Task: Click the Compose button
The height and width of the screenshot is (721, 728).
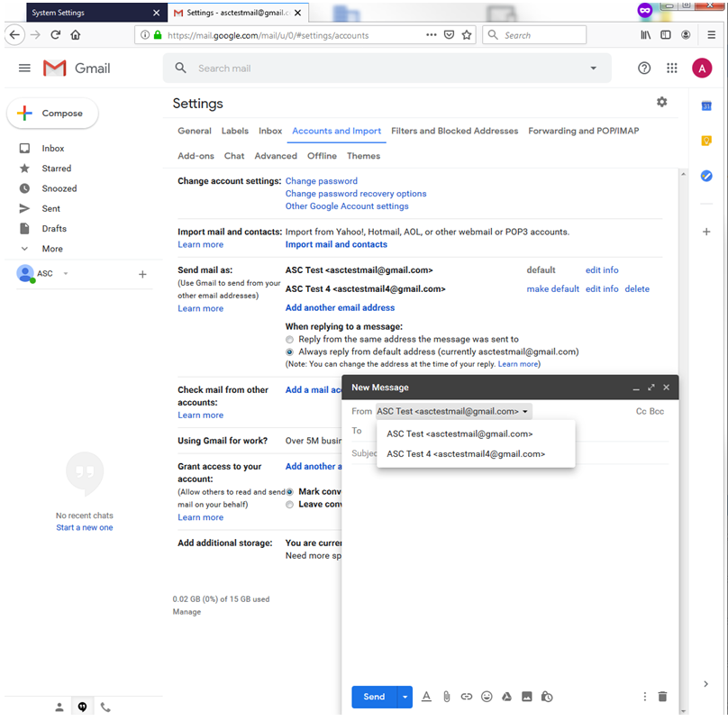Action: coord(52,114)
